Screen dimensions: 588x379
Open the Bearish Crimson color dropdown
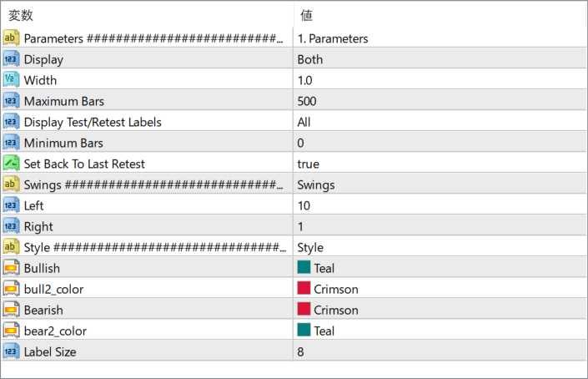coord(440,310)
